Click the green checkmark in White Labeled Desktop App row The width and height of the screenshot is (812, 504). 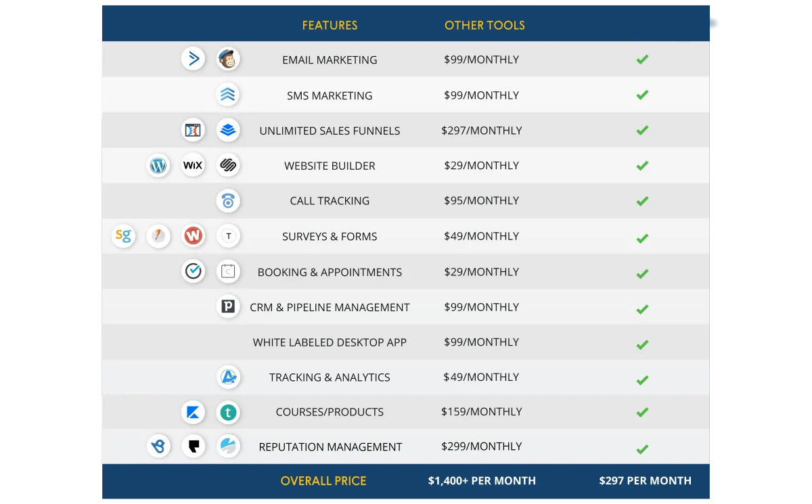tap(642, 345)
